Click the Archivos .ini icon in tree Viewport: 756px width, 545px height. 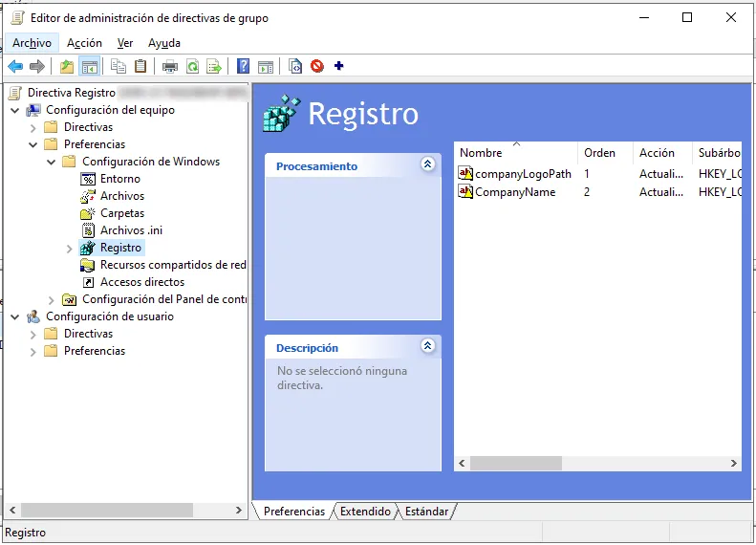(88, 230)
